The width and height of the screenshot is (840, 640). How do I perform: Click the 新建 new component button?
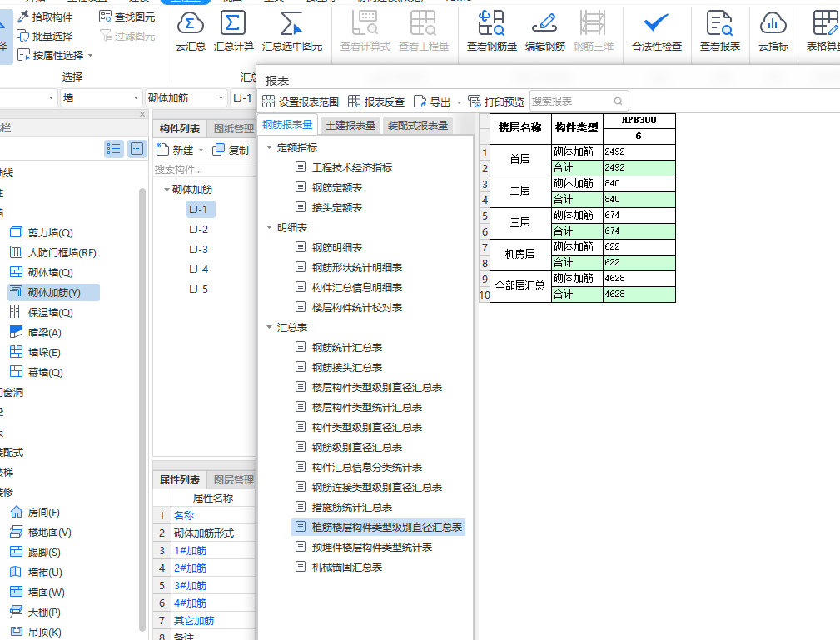175,150
